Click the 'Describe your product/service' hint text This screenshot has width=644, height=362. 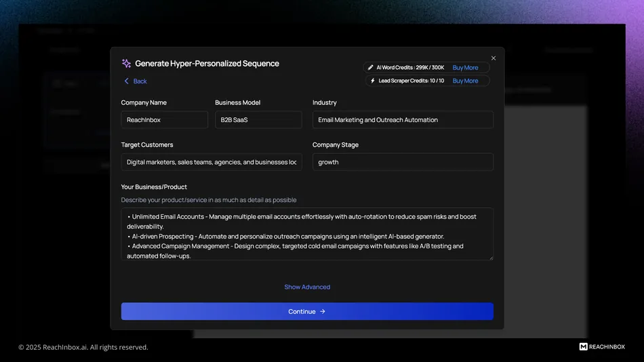(x=208, y=200)
